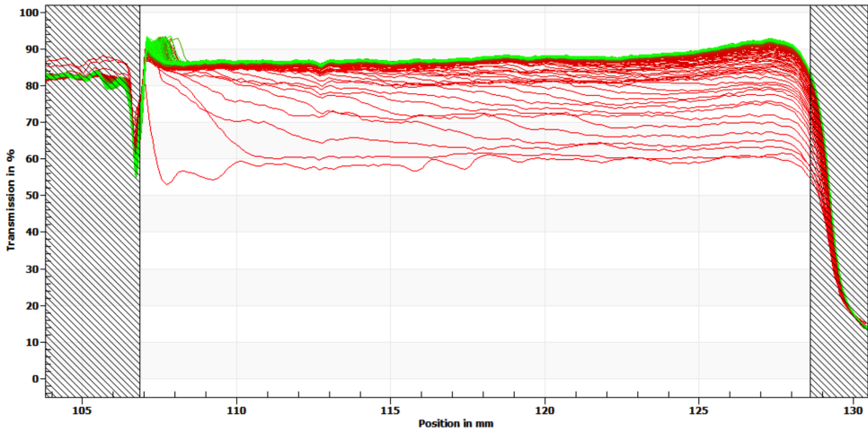Image resolution: width=868 pixels, height=440 pixels.
Task: Click the green curve peak near 127 mm
Action: tap(770, 40)
